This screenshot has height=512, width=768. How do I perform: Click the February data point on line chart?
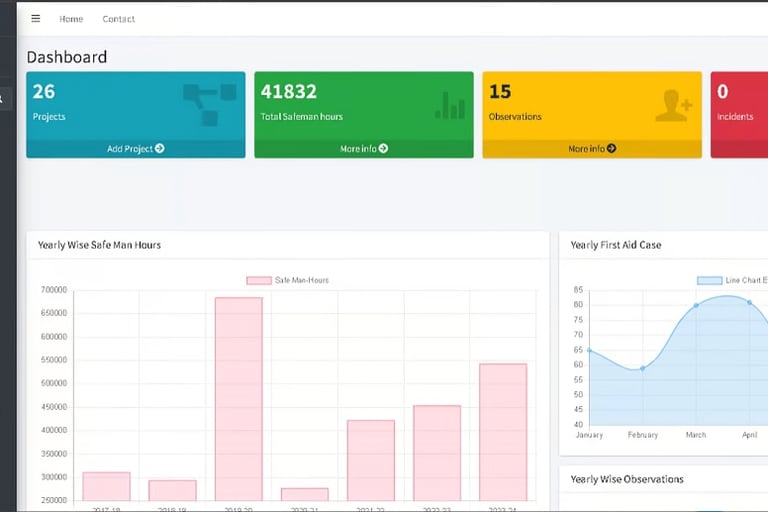pyautogui.click(x=643, y=368)
